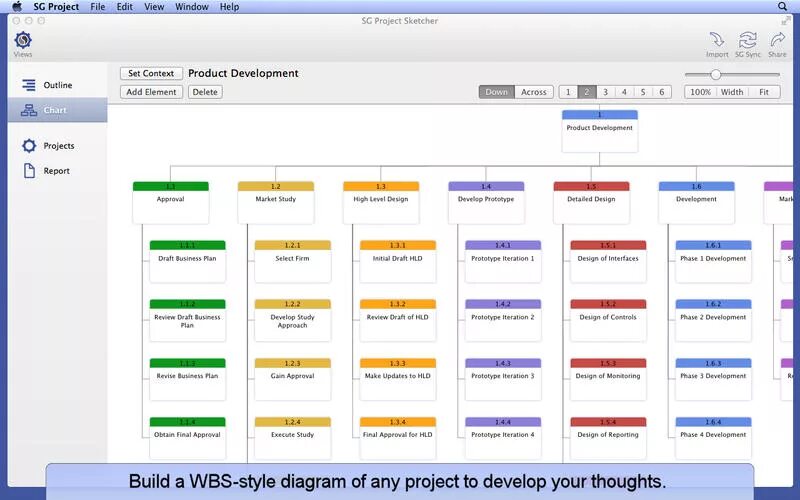Adjust the zoom slider knob
The image size is (800, 500).
coord(716,75)
